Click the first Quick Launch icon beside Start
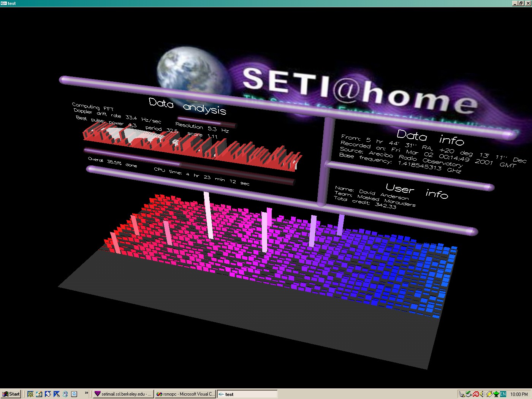The height and width of the screenshot is (399, 532). click(30, 394)
